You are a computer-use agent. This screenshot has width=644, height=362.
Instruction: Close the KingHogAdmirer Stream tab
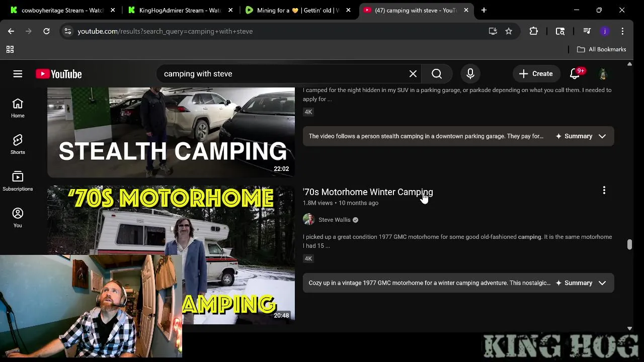pos(230,10)
